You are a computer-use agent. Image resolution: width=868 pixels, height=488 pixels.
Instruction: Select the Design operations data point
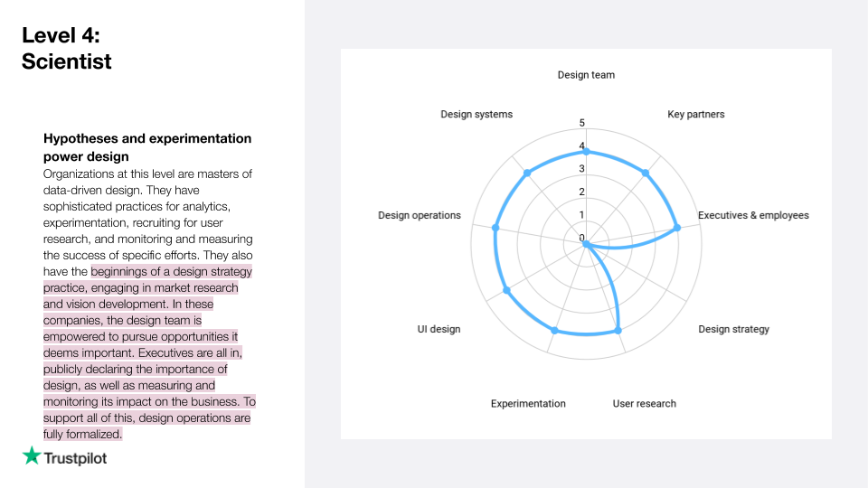coord(495,228)
